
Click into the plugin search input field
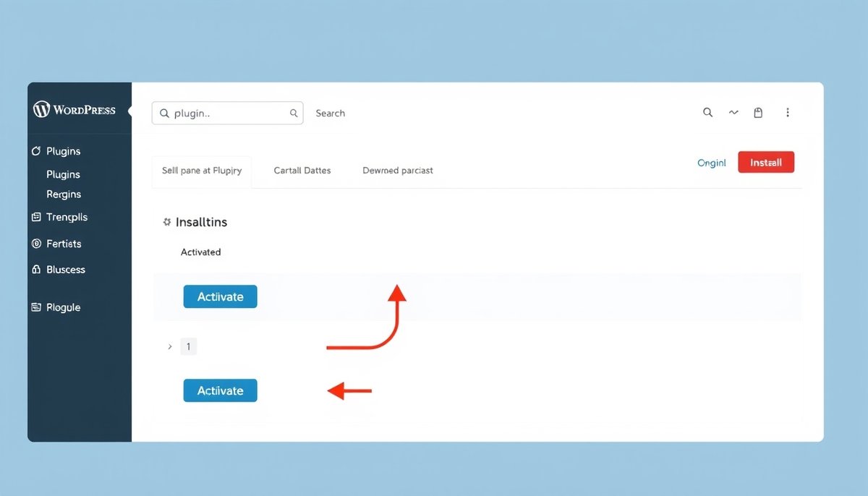(x=228, y=114)
